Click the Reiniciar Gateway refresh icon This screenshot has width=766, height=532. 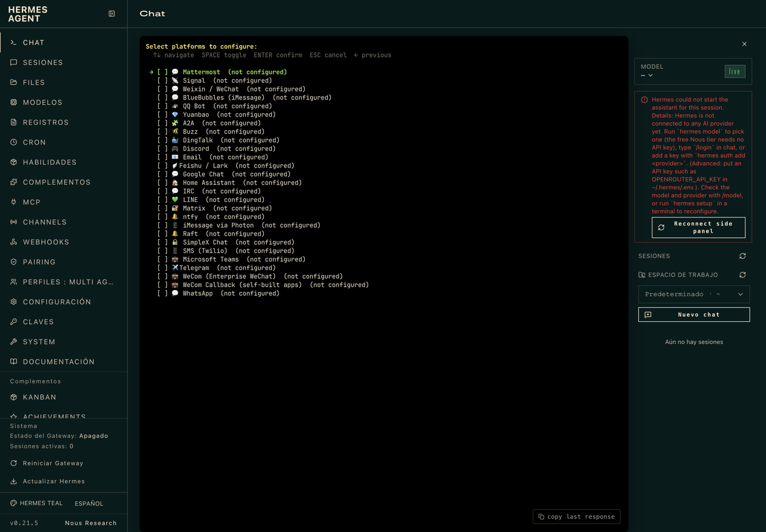14,463
